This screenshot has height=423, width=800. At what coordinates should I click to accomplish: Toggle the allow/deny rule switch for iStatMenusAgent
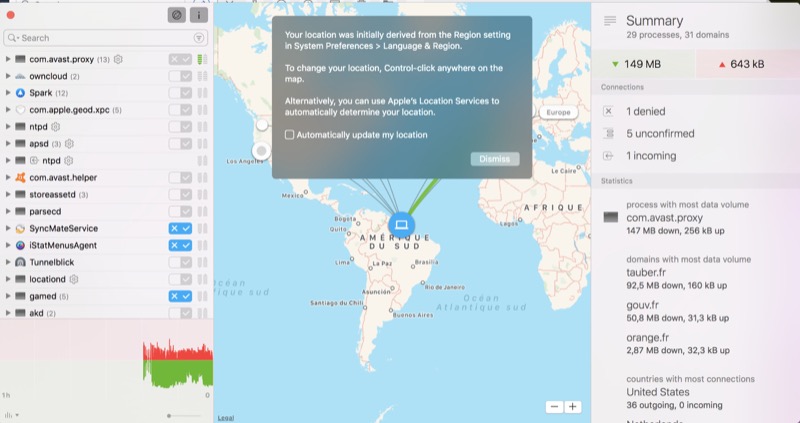180,245
